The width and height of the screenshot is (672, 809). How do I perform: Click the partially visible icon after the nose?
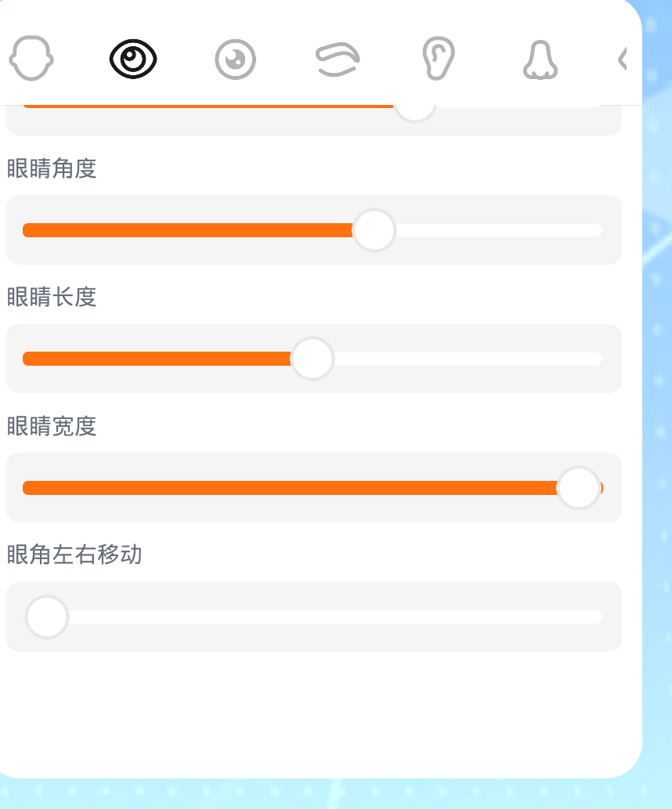point(623,60)
